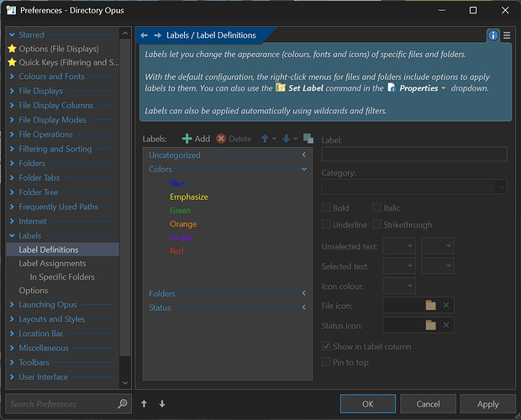Click the red Delete label icon
521x420 pixels.
(221, 139)
